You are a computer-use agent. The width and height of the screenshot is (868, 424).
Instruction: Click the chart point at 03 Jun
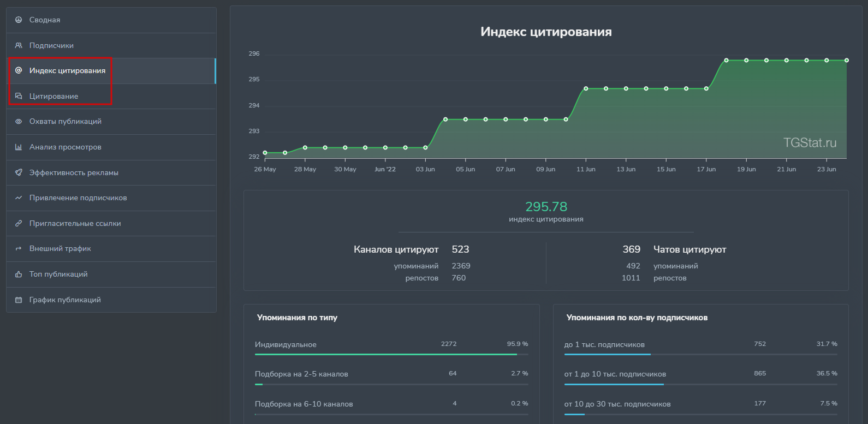(x=425, y=148)
